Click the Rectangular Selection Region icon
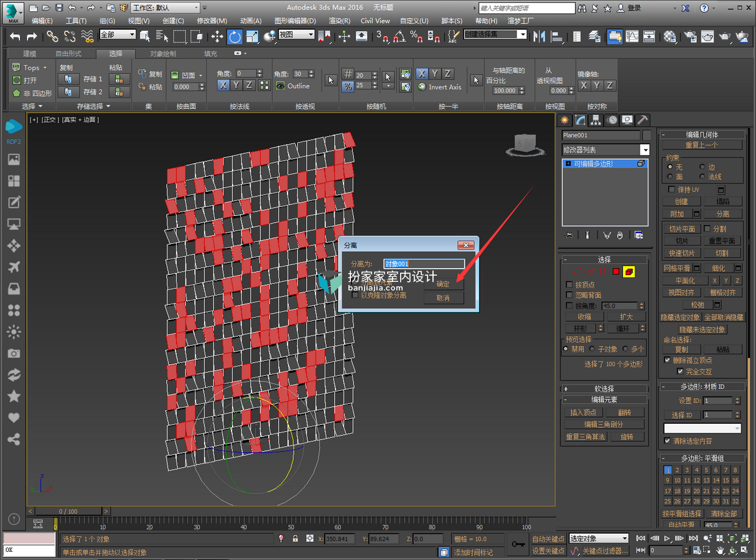The height and width of the screenshot is (560, 756). [179, 37]
